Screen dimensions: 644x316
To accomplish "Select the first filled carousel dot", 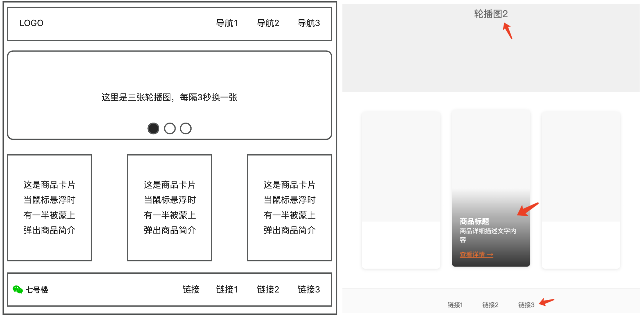I will [153, 129].
